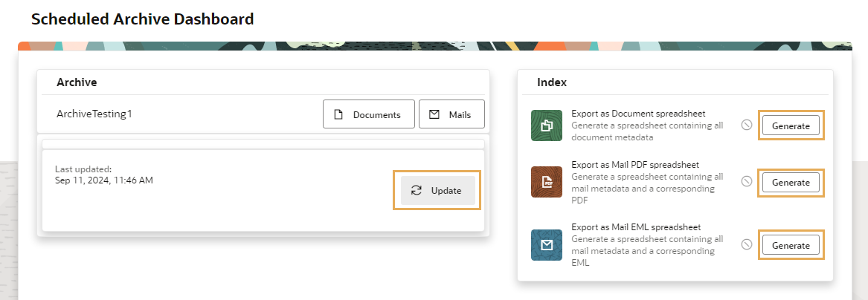Click the refresh arrows icon on Update
Image resolution: width=868 pixels, height=300 pixels.
(417, 191)
